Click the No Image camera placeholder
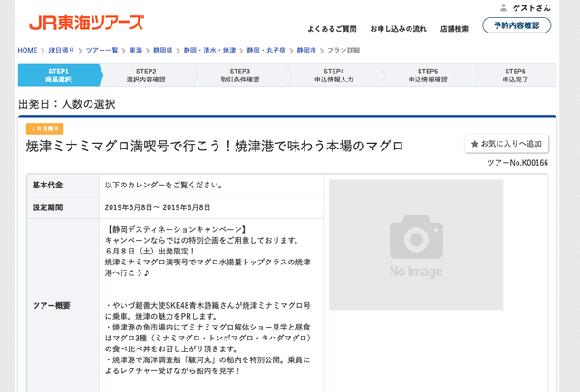This screenshot has height=392, width=580. tap(416, 244)
